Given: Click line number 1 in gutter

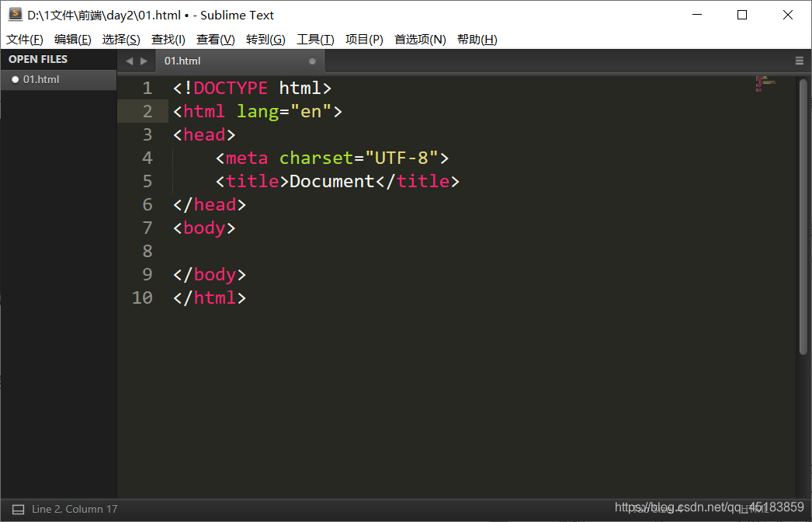Looking at the screenshot, I should click(x=147, y=88).
